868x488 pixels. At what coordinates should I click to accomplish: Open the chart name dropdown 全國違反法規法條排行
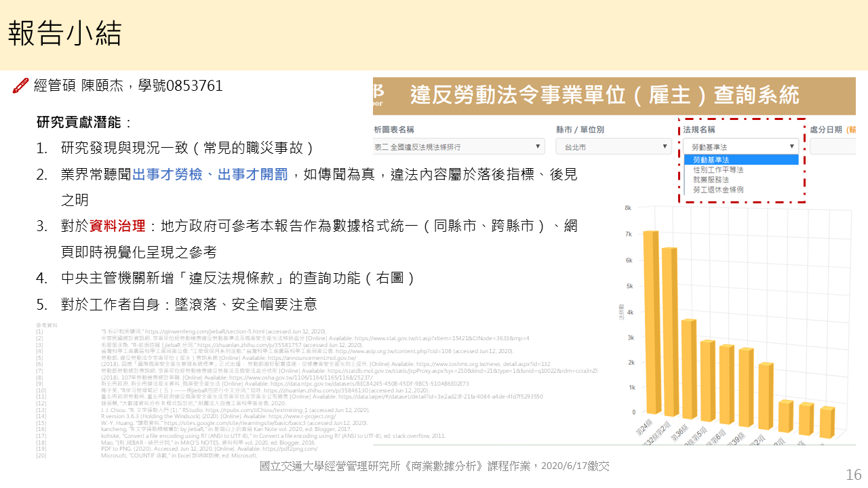[x=458, y=146]
